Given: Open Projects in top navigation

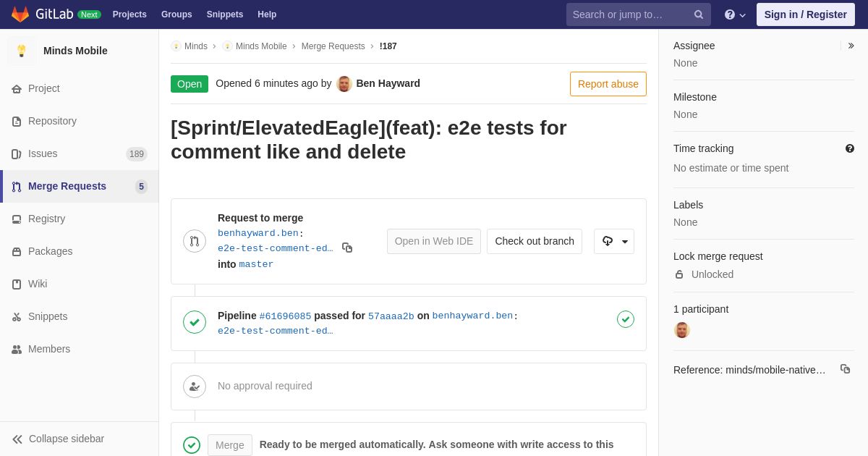Looking at the screenshot, I should tap(129, 14).
